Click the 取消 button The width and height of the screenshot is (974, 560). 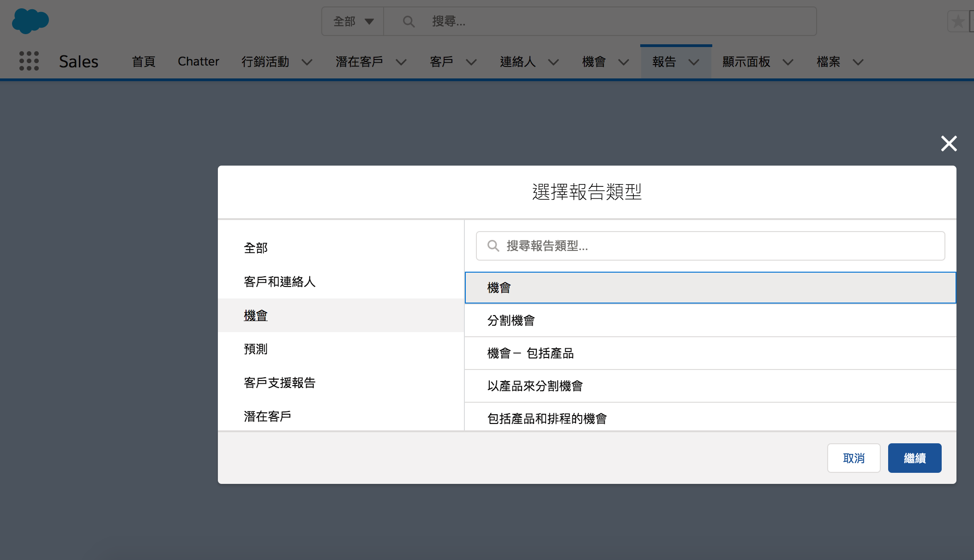point(854,458)
